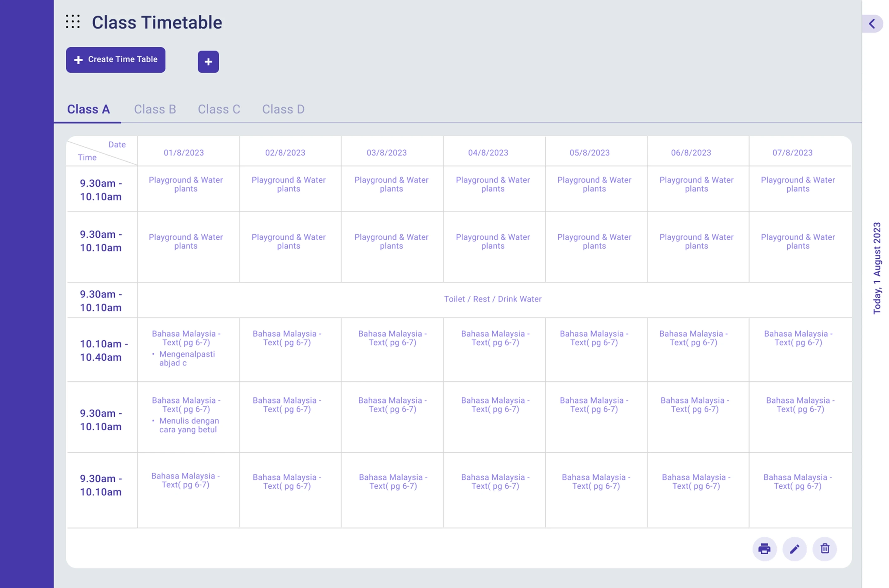This screenshot has height=588, width=889.
Task: Collapse the side panel with chevron arrow
Action: (x=871, y=24)
